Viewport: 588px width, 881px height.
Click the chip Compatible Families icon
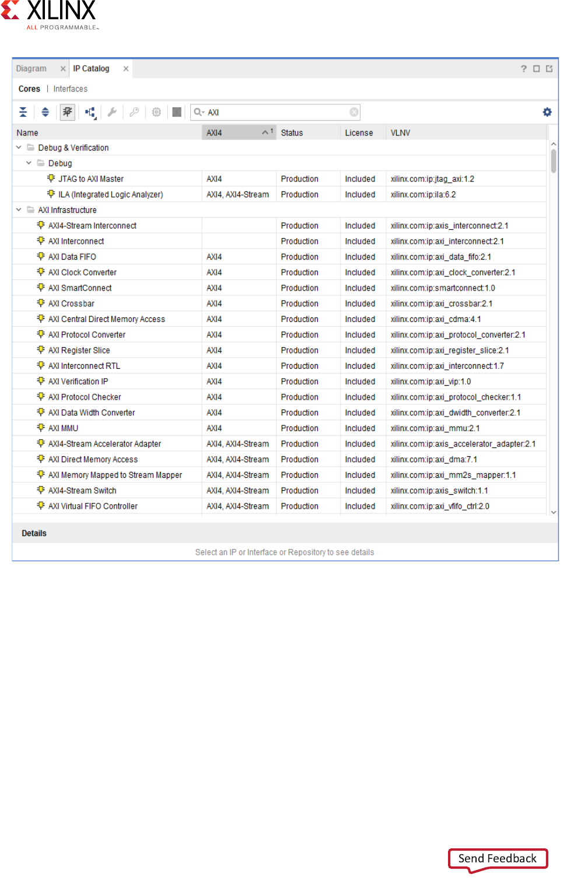(156, 112)
